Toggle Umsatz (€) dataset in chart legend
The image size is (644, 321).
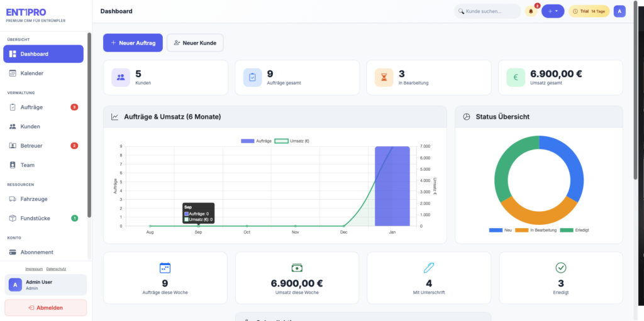tap(297, 141)
